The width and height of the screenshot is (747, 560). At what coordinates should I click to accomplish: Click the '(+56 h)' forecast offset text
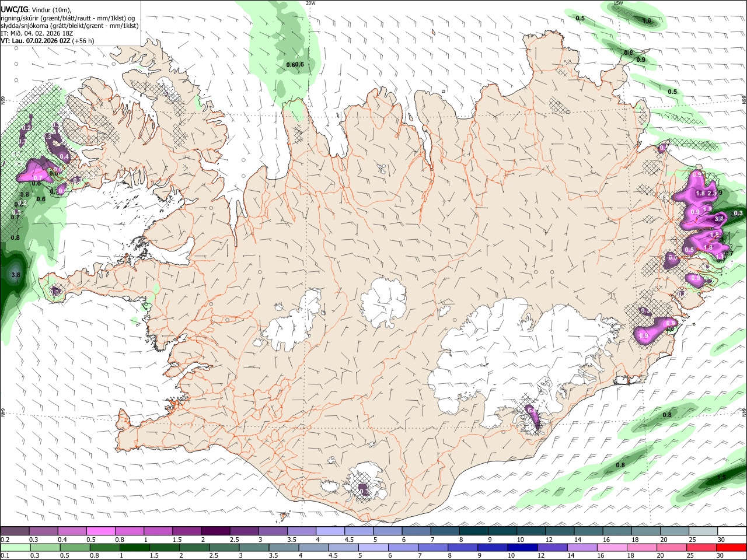84,41
